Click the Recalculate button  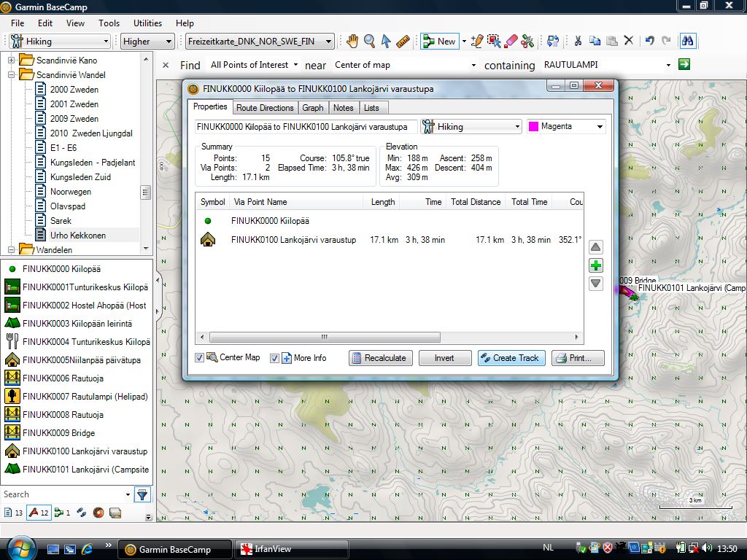click(x=381, y=358)
